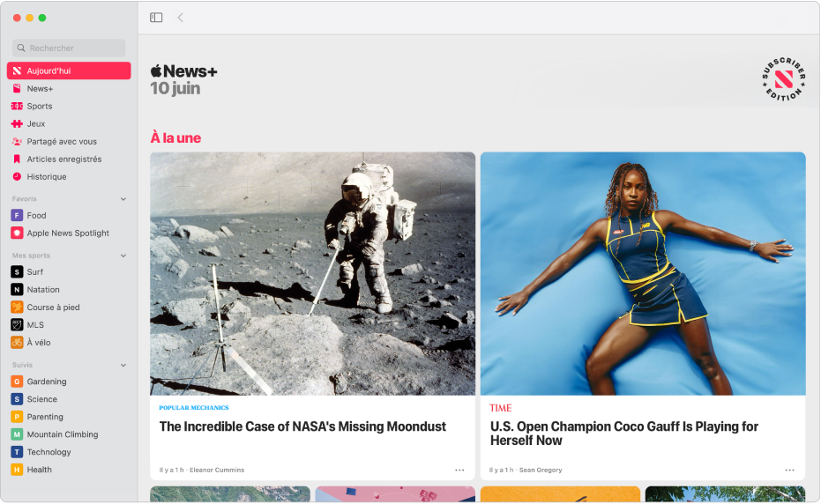This screenshot has width=821, height=504.
Task: Click the Aujourd'hui News icon
Action: pyautogui.click(x=17, y=70)
